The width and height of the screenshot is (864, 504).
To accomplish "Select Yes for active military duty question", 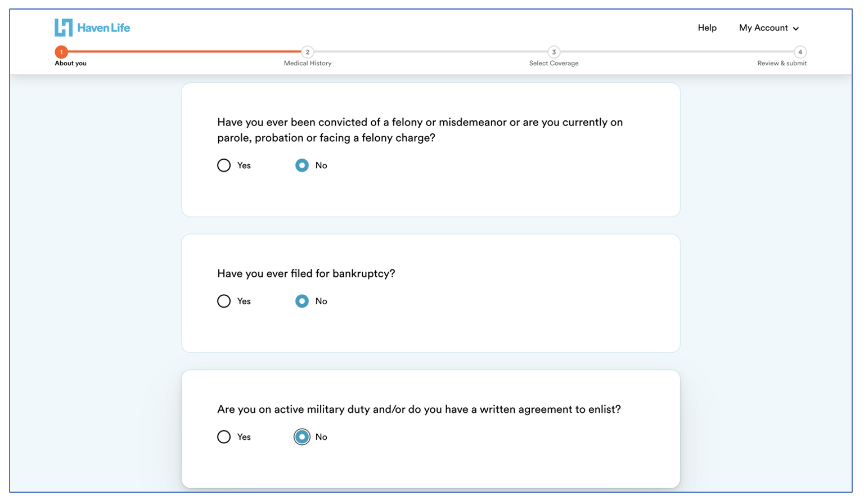I will 224,437.
